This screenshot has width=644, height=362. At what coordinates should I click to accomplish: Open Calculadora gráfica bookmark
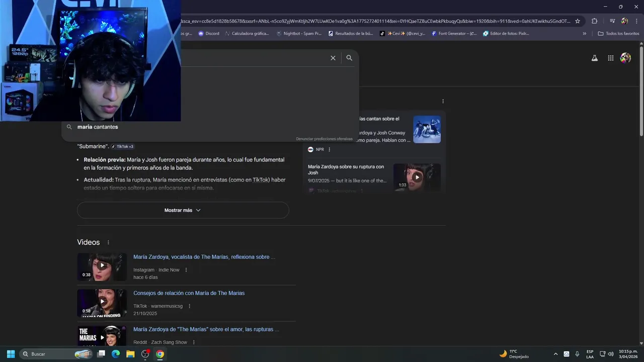click(x=247, y=34)
